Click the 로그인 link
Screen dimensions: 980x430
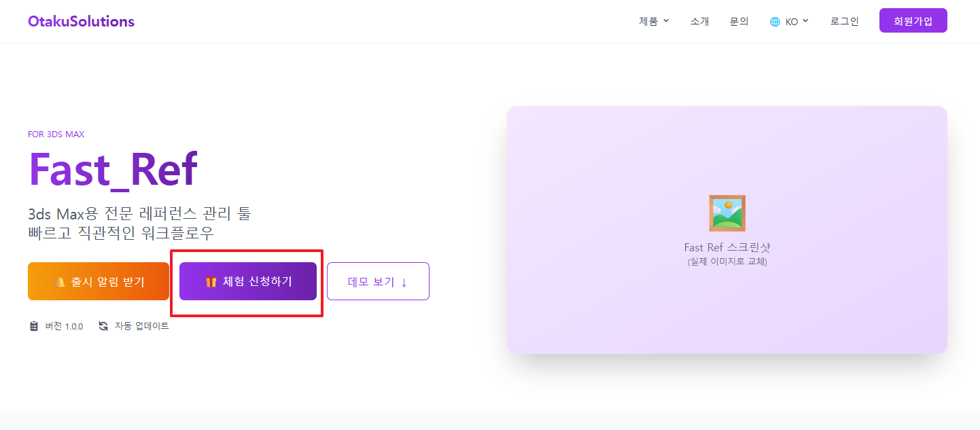[844, 21]
